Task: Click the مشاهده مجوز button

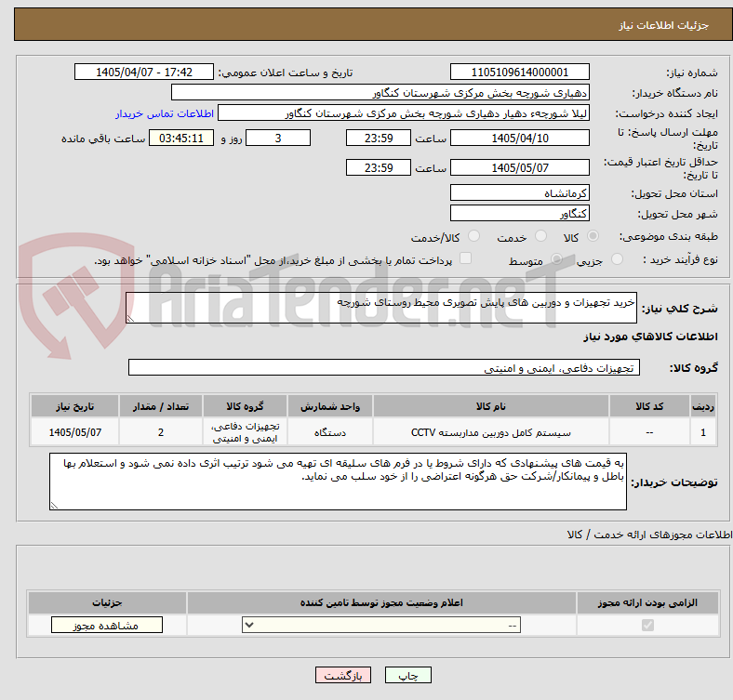Action: (x=107, y=625)
